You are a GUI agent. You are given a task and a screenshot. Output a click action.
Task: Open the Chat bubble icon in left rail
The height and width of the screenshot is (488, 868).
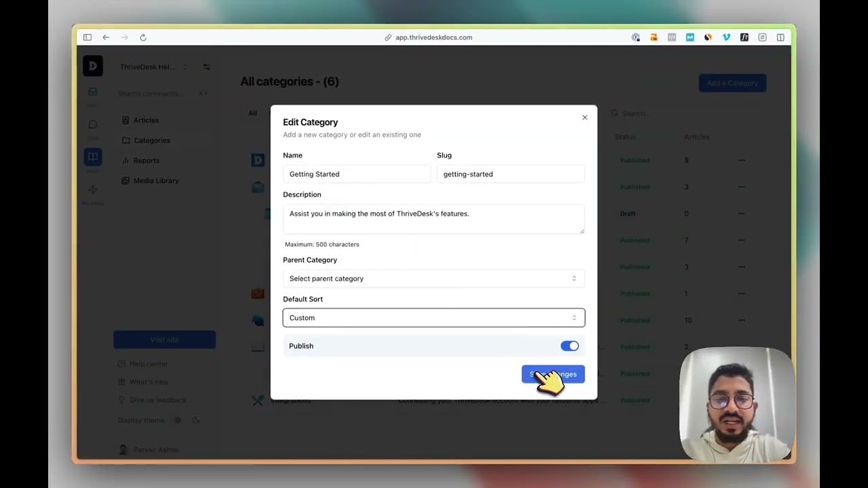coord(93,124)
